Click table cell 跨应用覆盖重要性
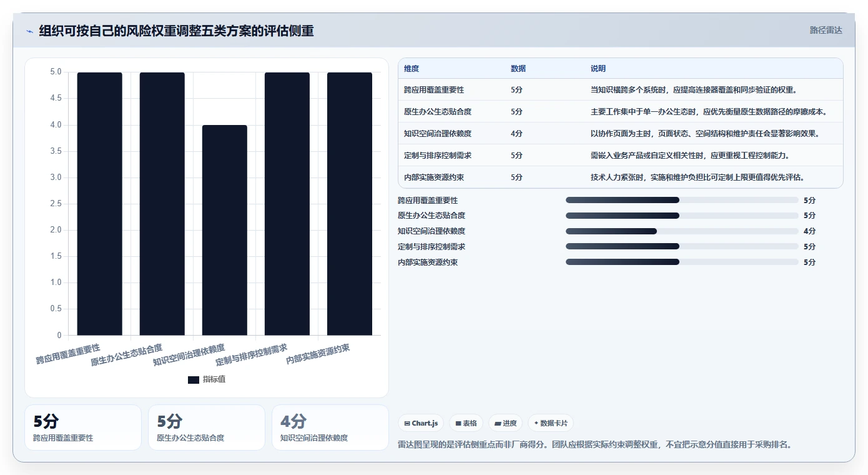This screenshot has height=475, width=868. point(434,90)
